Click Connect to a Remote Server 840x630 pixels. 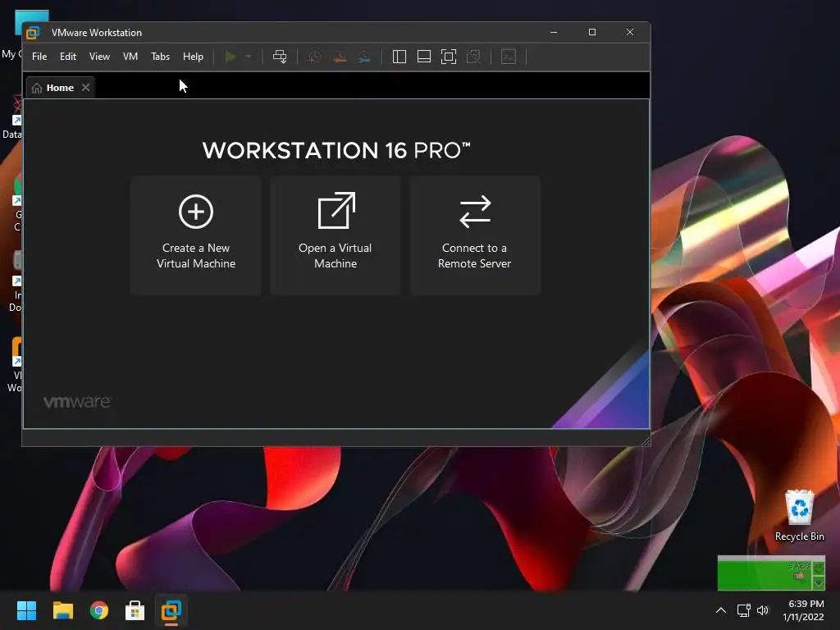click(x=475, y=235)
